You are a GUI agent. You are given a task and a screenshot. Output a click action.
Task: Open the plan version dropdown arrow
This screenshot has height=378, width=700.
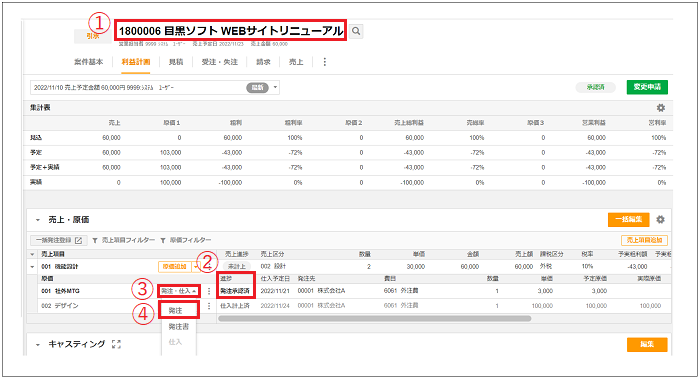275,87
